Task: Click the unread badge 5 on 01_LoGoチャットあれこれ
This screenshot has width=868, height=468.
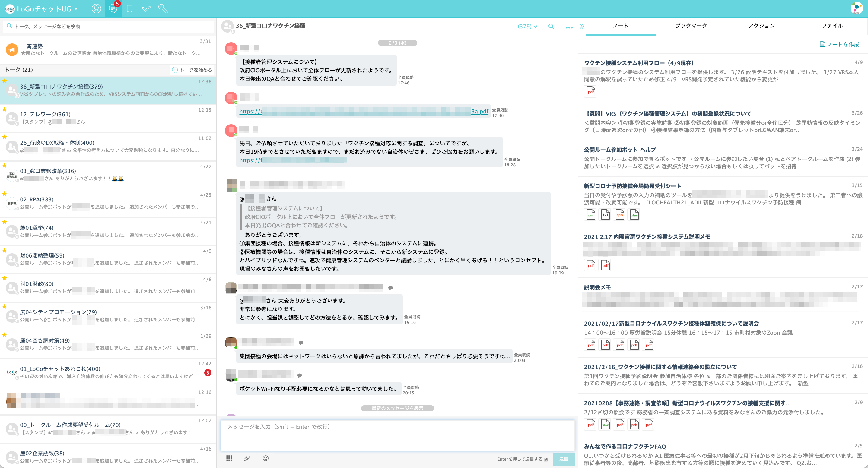Action: [208, 373]
